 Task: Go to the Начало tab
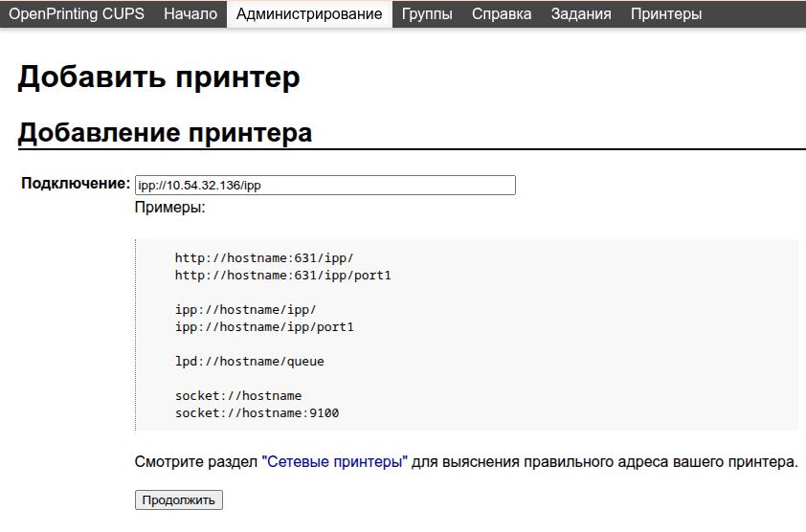(190, 14)
